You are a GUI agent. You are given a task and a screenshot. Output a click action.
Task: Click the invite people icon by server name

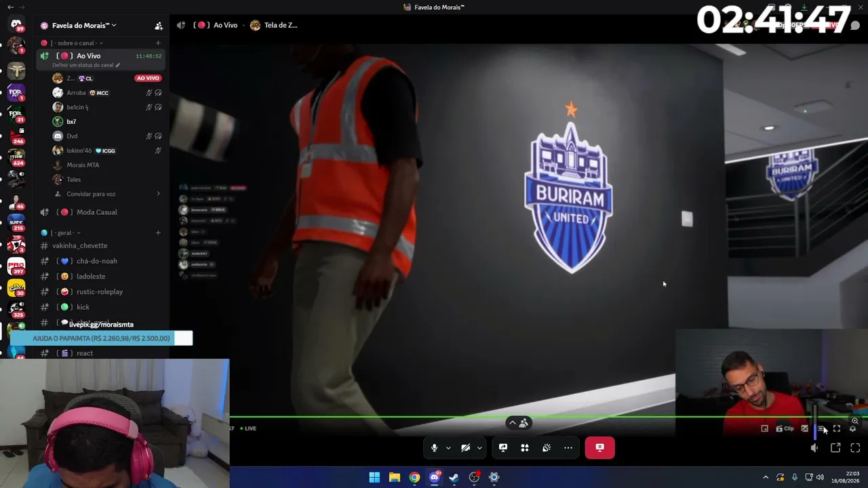click(159, 26)
